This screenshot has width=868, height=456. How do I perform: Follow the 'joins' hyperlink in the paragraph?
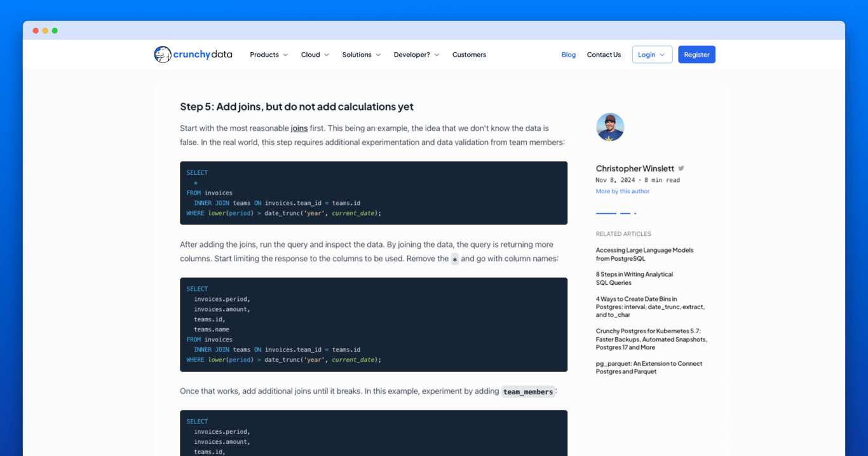(x=299, y=128)
